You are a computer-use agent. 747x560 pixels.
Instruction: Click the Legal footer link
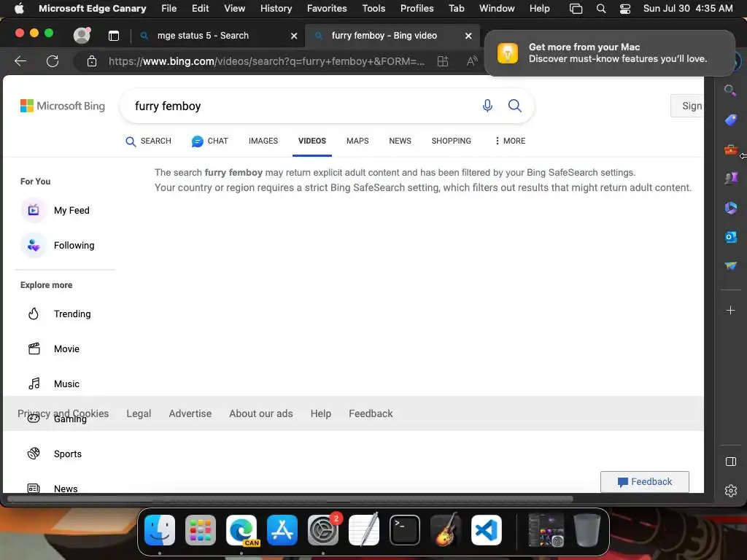pos(139,413)
